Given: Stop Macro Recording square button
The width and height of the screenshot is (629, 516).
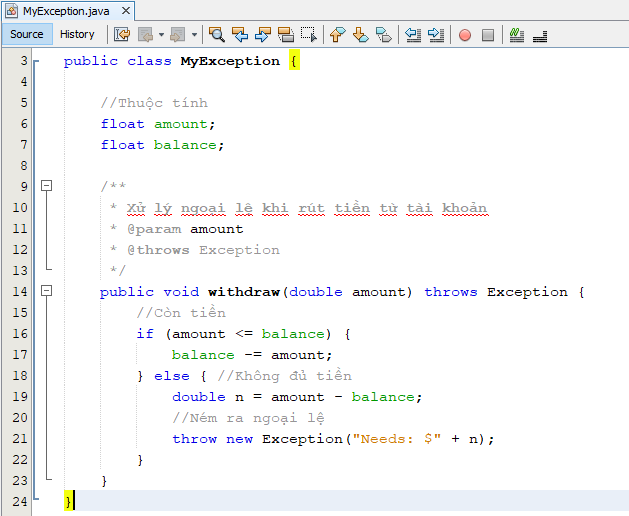Looking at the screenshot, I should point(488,35).
